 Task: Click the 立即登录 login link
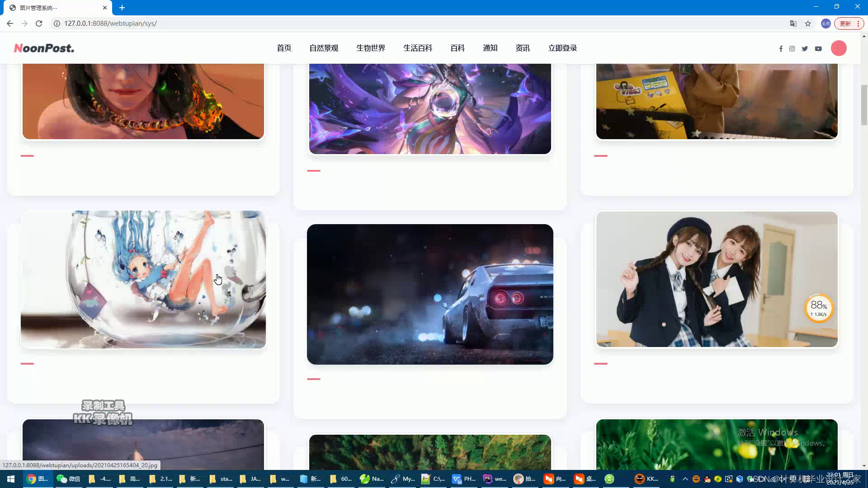(562, 48)
